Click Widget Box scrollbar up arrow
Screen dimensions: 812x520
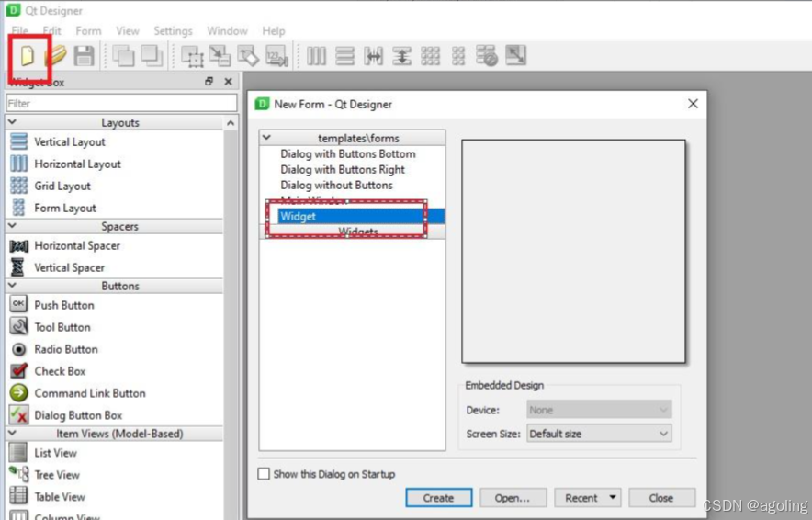click(231, 123)
